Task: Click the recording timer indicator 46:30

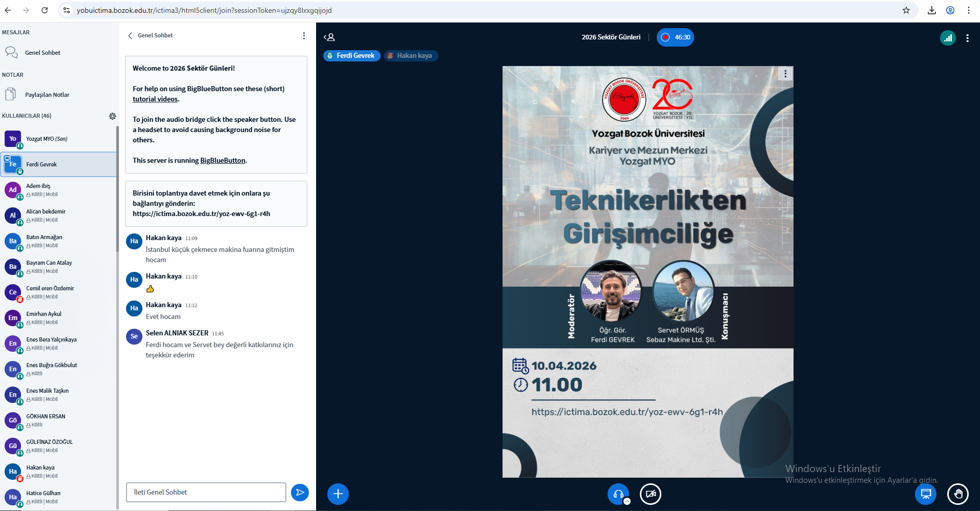Action: coord(675,37)
